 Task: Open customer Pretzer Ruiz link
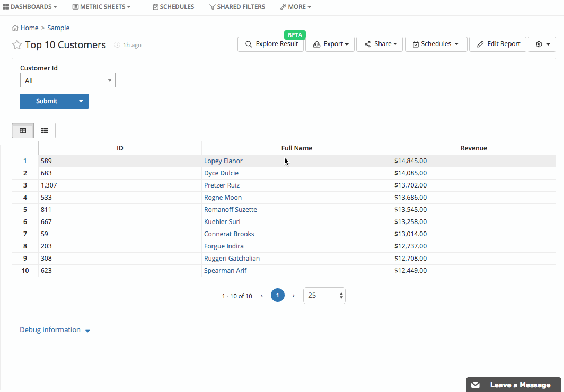click(x=222, y=185)
